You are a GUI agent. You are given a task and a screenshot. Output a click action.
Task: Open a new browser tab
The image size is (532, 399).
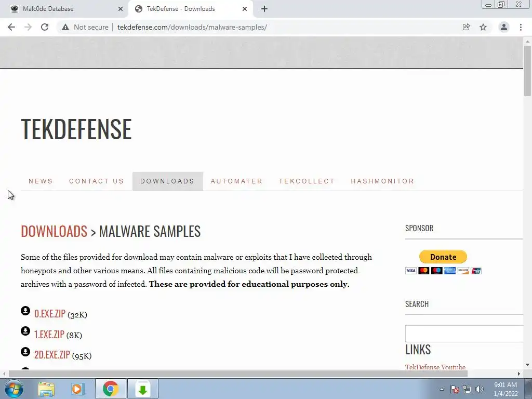click(264, 9)
